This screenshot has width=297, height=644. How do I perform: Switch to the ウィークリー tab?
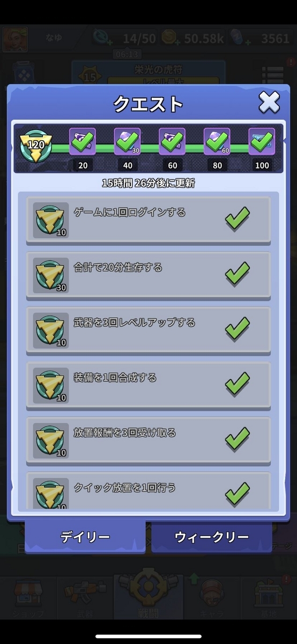point(212,536)
